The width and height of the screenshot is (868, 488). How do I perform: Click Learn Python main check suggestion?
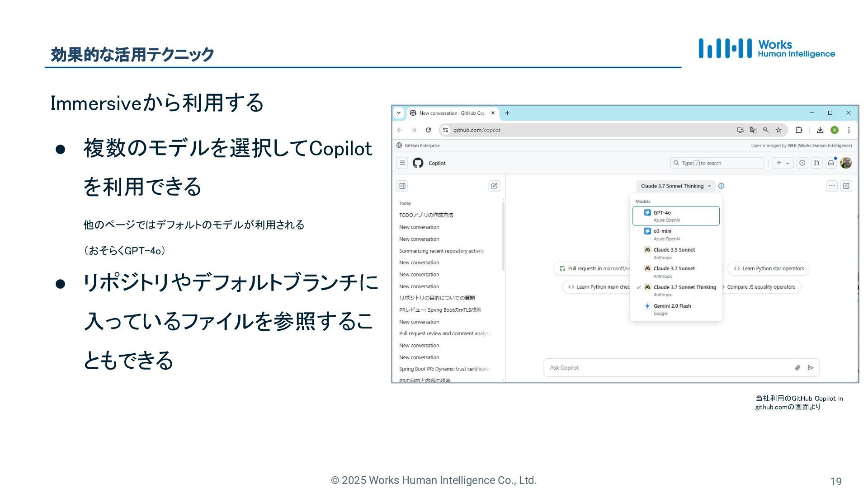[596, 287]
